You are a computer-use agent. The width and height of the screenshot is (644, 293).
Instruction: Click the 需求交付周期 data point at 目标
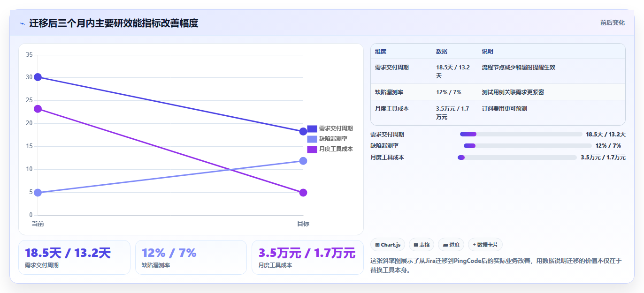pyautogui.click(x=303, y=131)
